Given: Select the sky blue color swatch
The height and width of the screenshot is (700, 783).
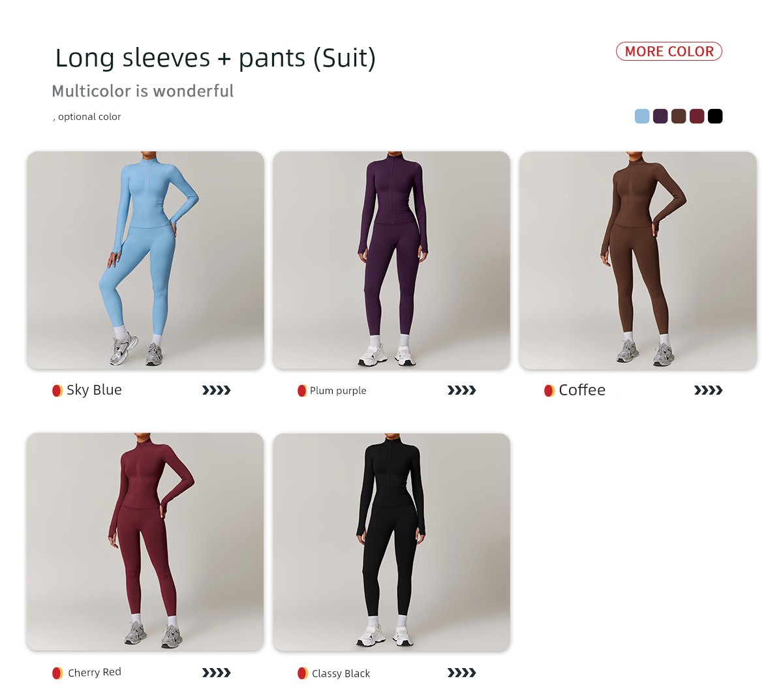Looking at the screenshot, I should tap(642, 116).
